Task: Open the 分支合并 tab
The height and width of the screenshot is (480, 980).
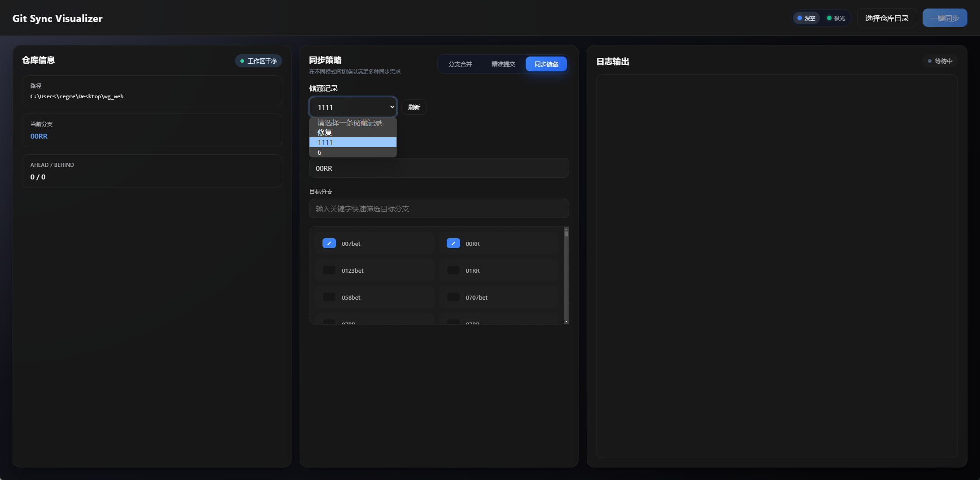Action: 460,64
